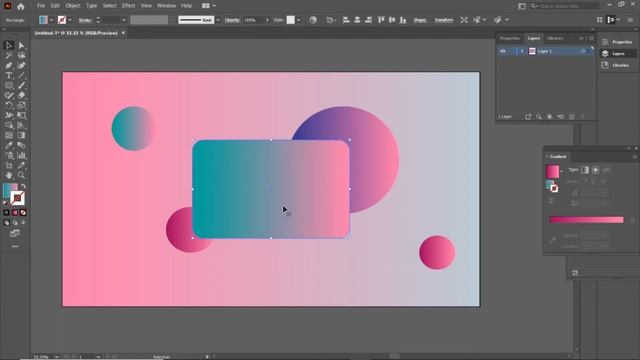
Task: Choose Linear Gradient type button
Action: pyautogui.click(x=585, y=170)
